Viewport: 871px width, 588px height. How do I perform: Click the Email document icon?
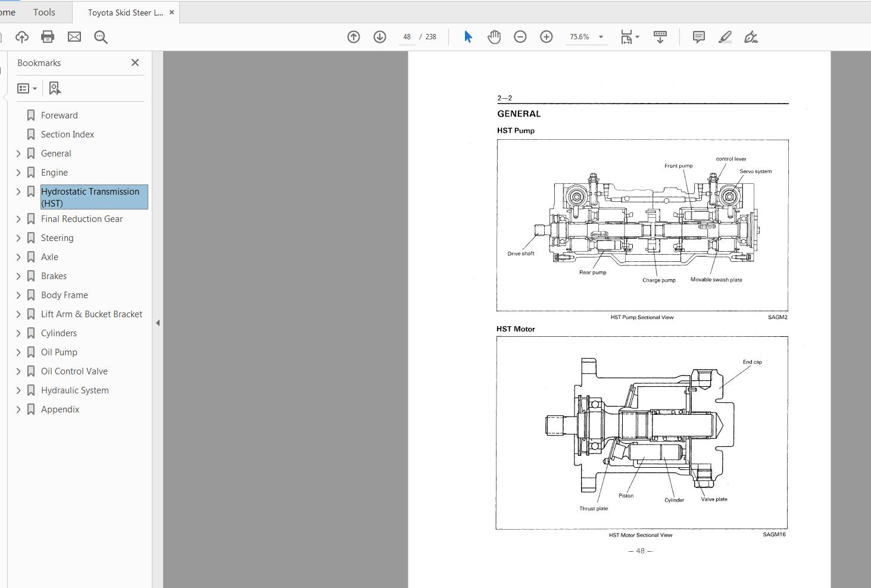(x=74, y=37)
